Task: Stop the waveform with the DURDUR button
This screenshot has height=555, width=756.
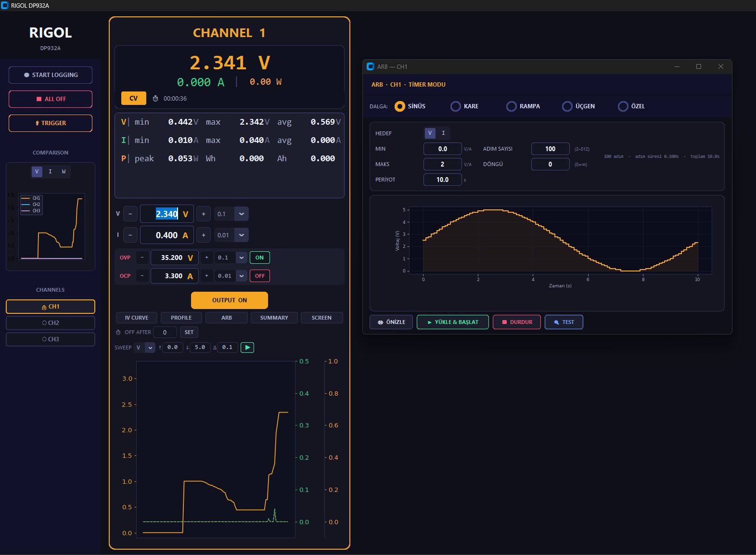Action: point(516,322)
